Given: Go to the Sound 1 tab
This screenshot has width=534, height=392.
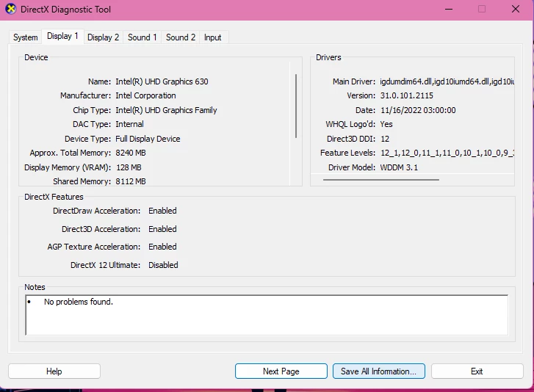Looking at the screenshot, I should [x=142, y=37].
